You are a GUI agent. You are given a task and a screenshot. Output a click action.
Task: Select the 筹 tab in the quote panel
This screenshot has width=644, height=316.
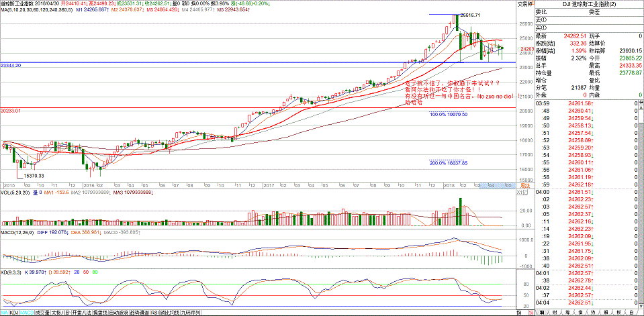(567, 313)
